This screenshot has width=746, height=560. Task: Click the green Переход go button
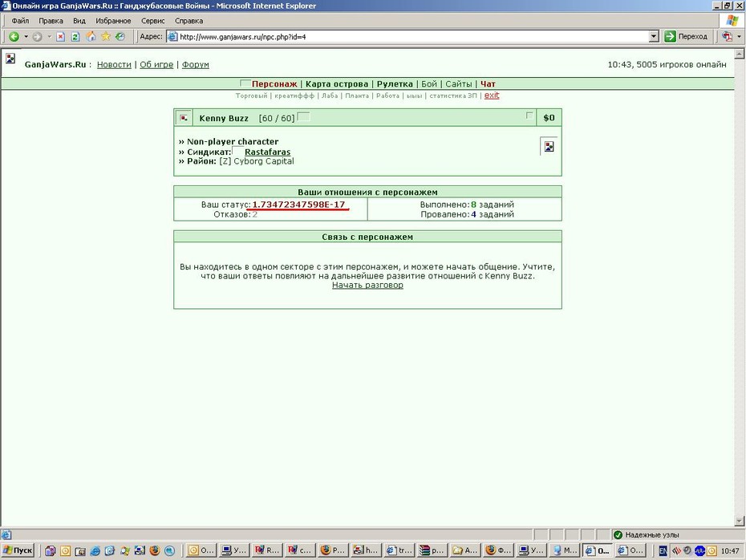[686, 37]
